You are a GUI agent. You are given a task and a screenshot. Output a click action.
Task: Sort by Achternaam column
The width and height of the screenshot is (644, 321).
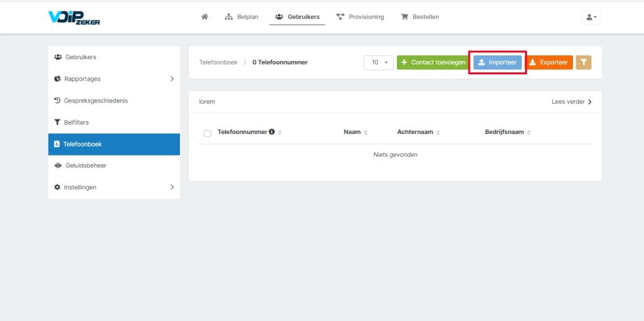pyautogui.click(x=438, y=133)
